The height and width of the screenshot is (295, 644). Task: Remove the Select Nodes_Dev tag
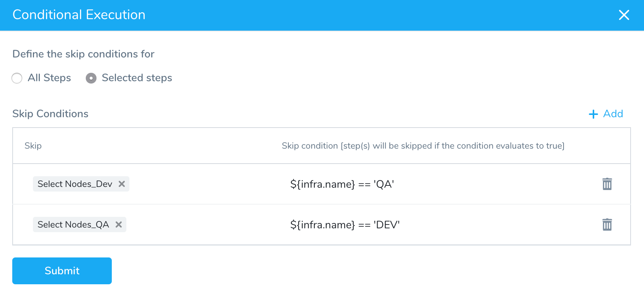tap(122, 184)
